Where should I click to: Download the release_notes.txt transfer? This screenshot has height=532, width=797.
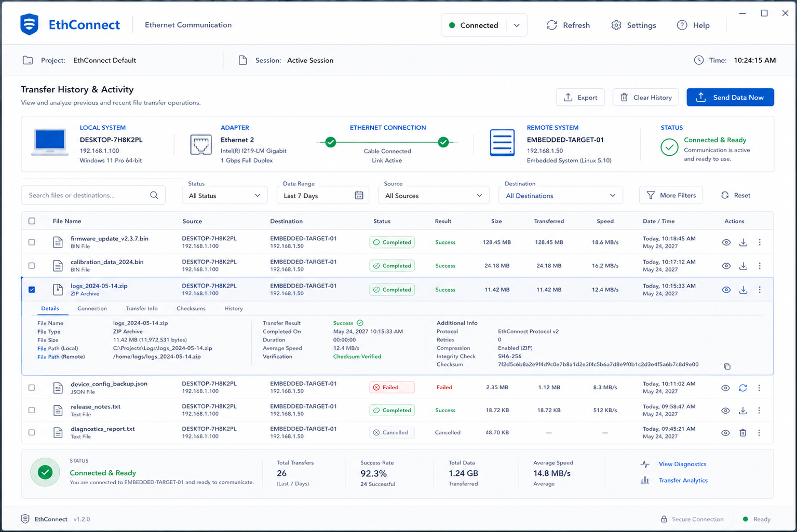click(743, 411)
